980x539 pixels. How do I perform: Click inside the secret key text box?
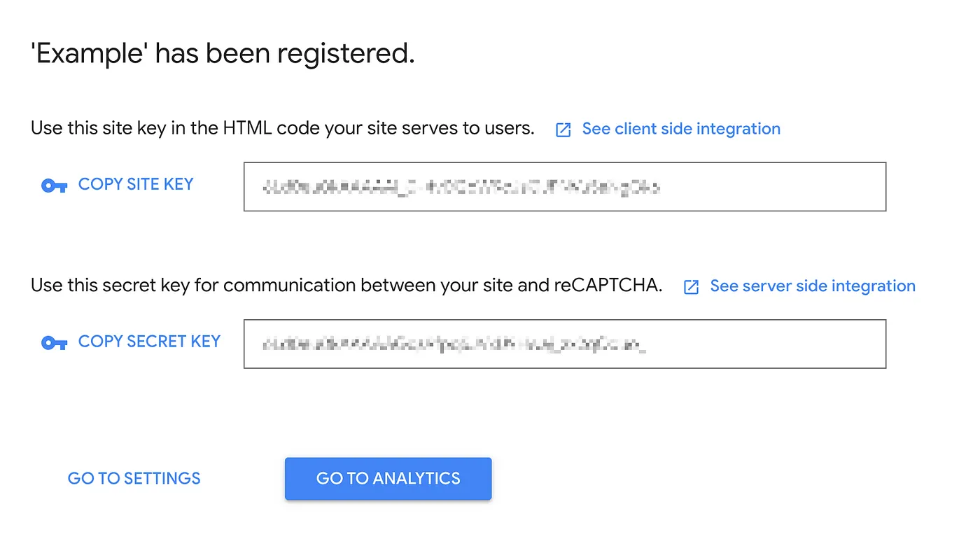pos(564,344)
